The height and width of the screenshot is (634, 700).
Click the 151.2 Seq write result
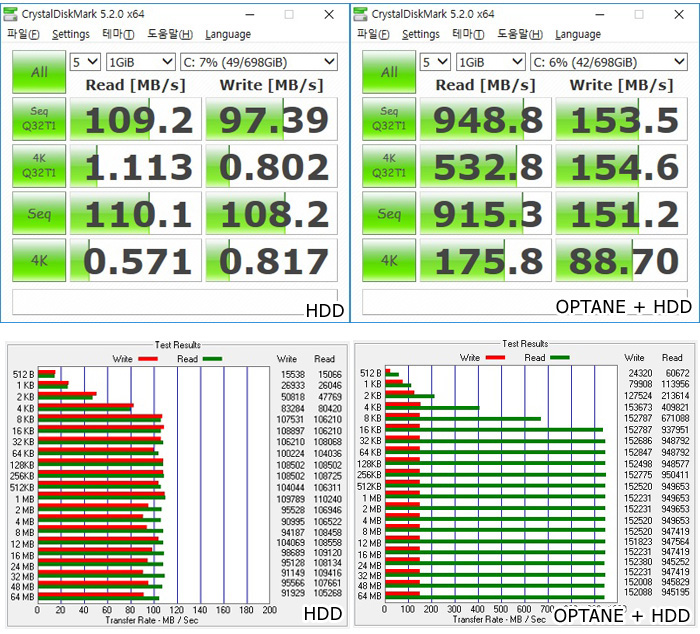click(x=621, y=213)
